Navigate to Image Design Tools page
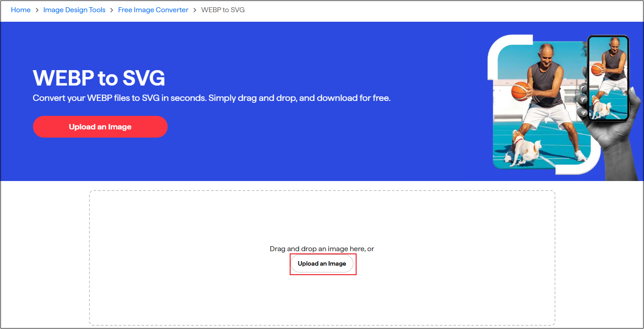644x329 pixels. (x=74, y=10)
